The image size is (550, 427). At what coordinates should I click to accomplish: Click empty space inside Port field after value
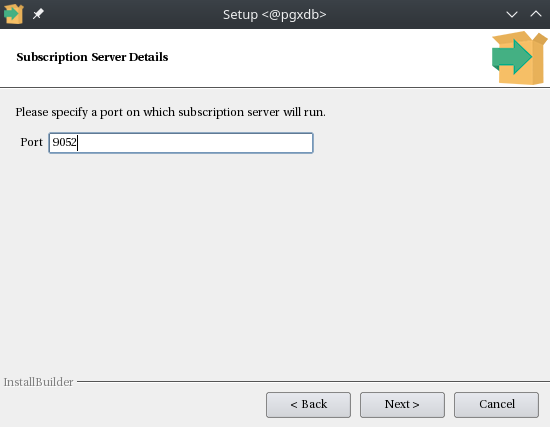(196, 143)
